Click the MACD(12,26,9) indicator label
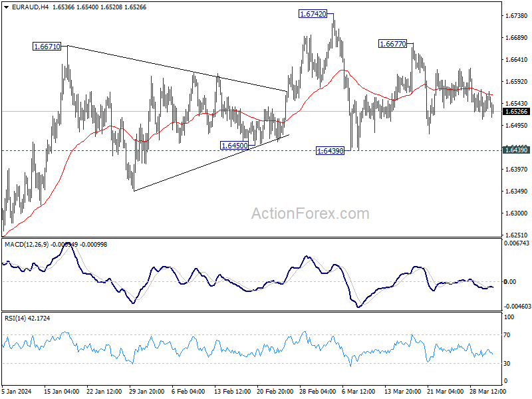Viewport: 532px width, 399px height. click(x=27, y=244)
